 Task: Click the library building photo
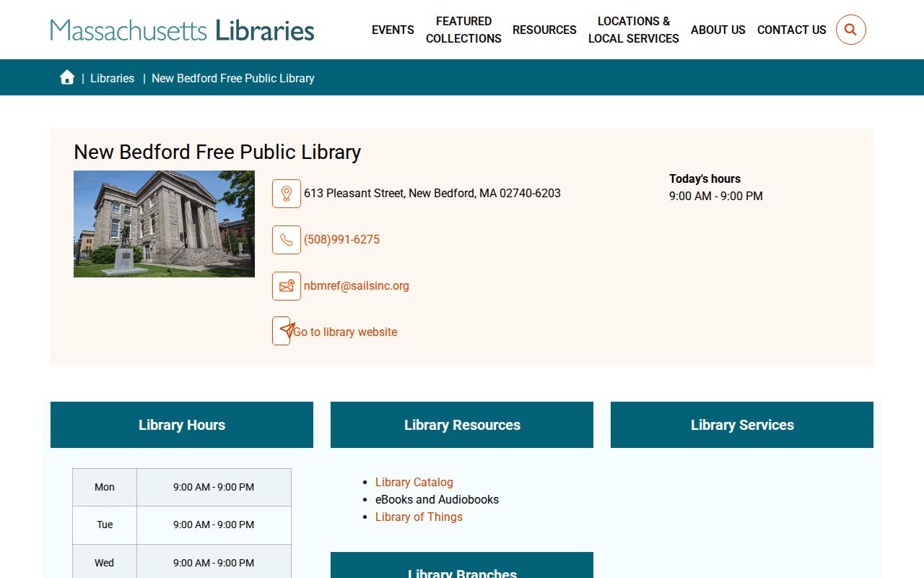coord(164,224)
